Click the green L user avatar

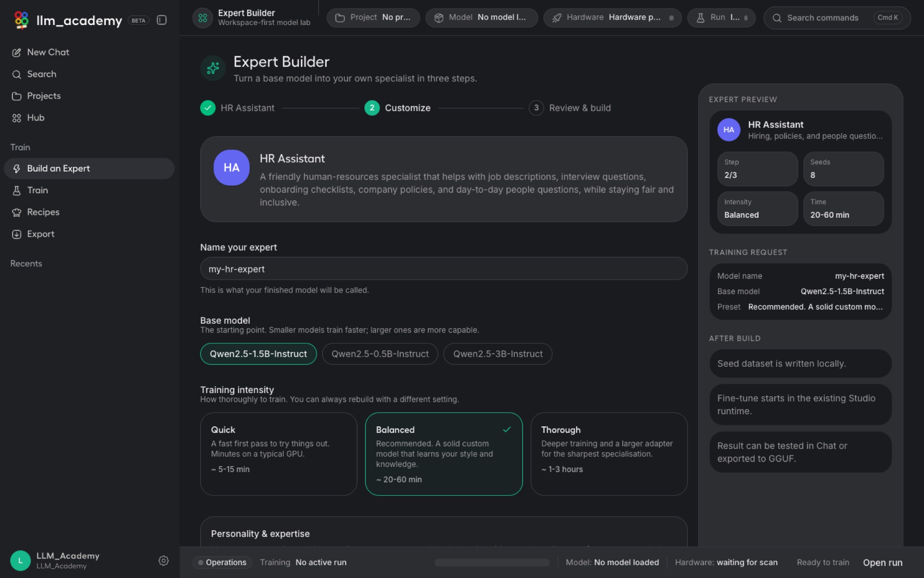pos(20,560)
